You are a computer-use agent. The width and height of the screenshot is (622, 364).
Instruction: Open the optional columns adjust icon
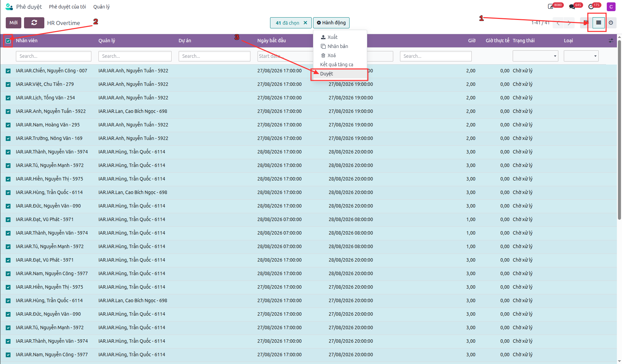[x=611, y=41]
